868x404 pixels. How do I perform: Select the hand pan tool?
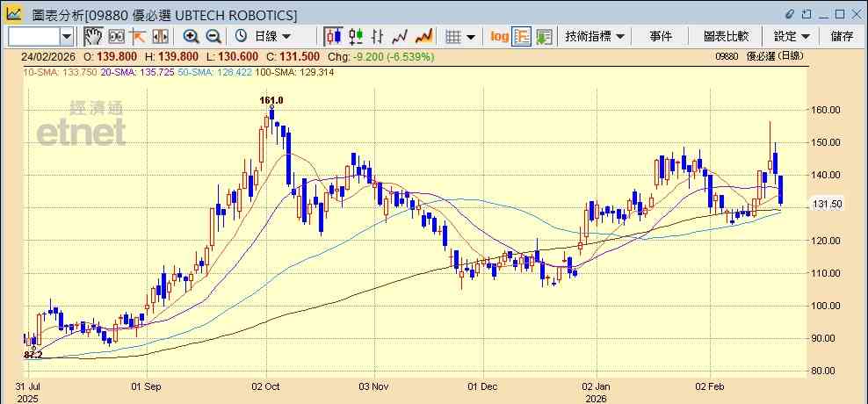click(x=93, y=37)
